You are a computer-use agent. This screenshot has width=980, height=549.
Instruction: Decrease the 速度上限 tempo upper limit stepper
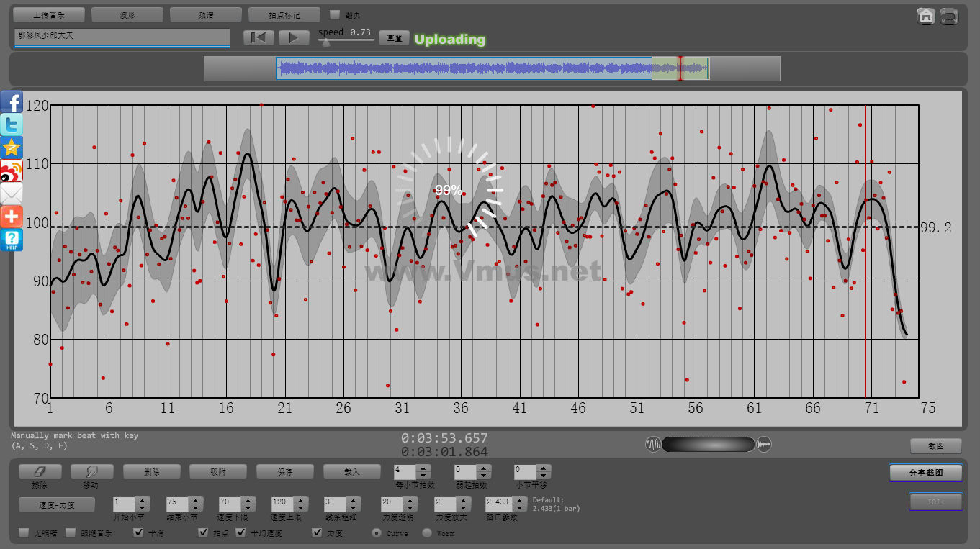[x=300, y=509]
